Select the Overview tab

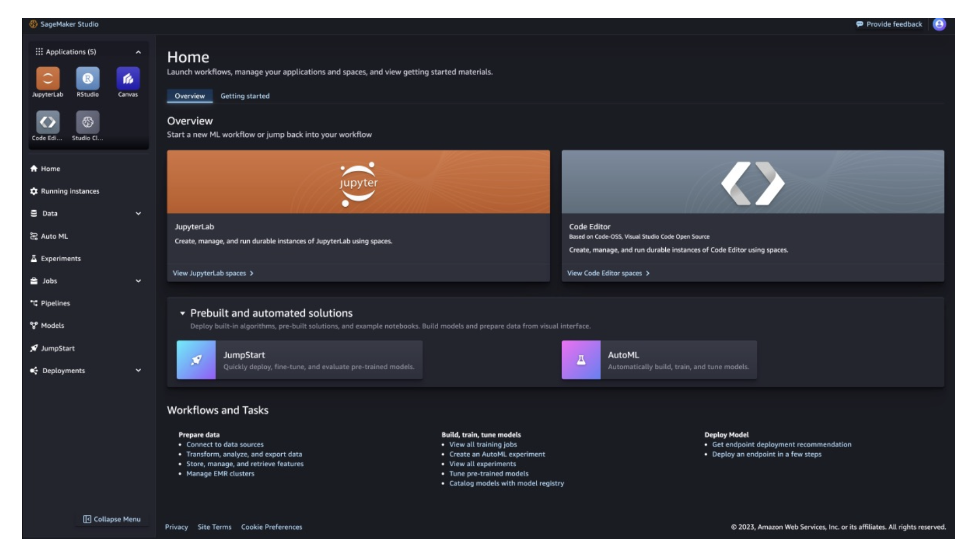(x=190, y=96)
